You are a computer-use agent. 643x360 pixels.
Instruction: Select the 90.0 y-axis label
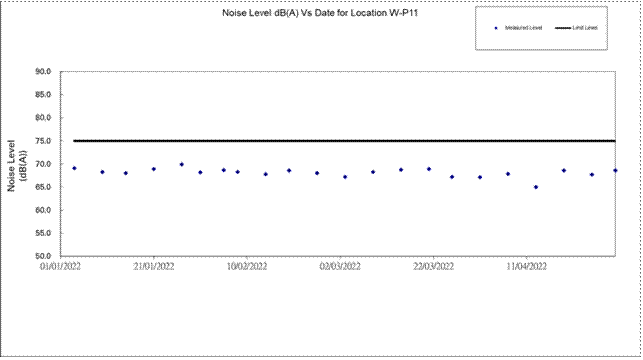click(x=43, y=72)
